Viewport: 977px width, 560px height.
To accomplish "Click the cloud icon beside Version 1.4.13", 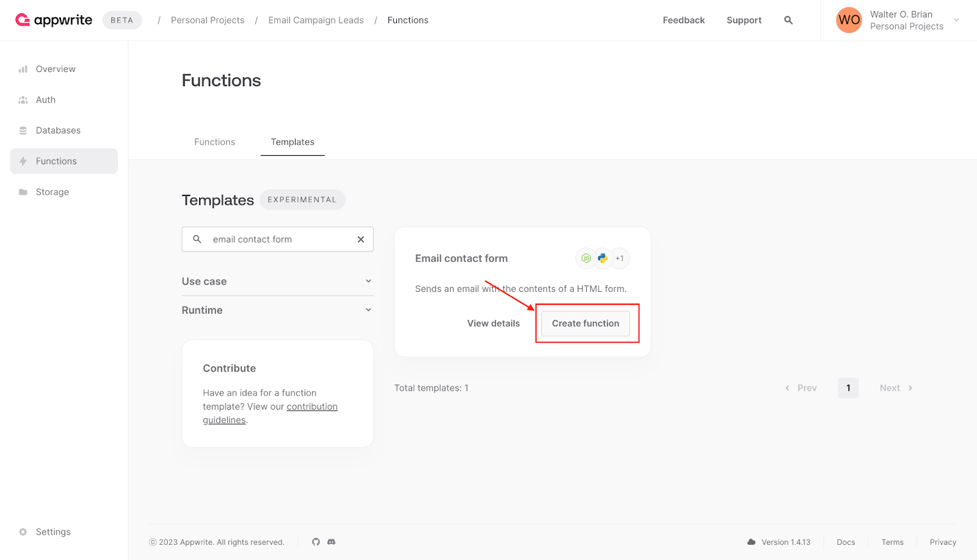I will (x=752, y=542).
